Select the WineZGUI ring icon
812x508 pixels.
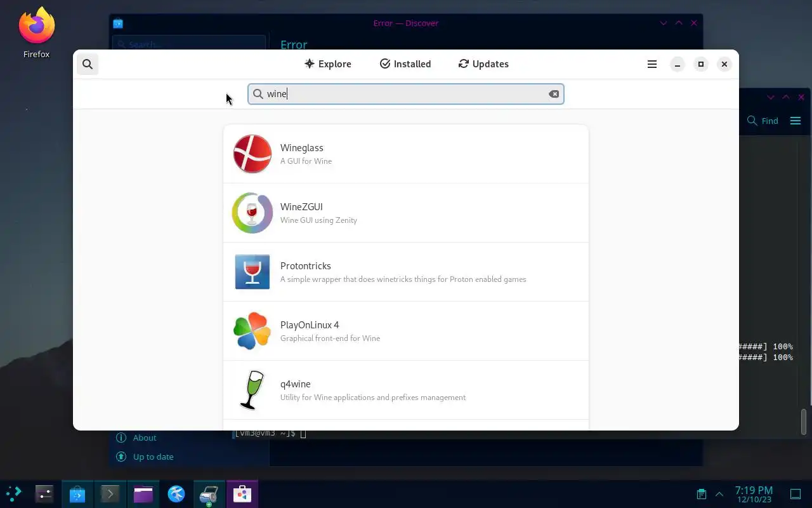click(x=252, y=213)
